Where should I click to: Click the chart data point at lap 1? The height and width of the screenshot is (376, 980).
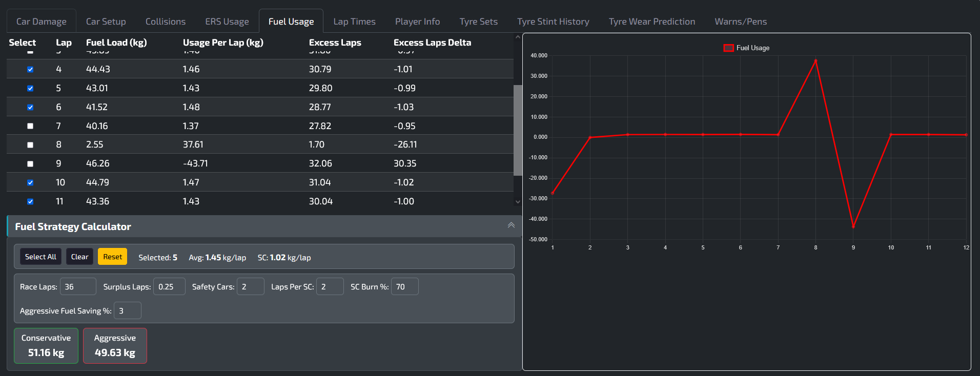tap(553, 193)
